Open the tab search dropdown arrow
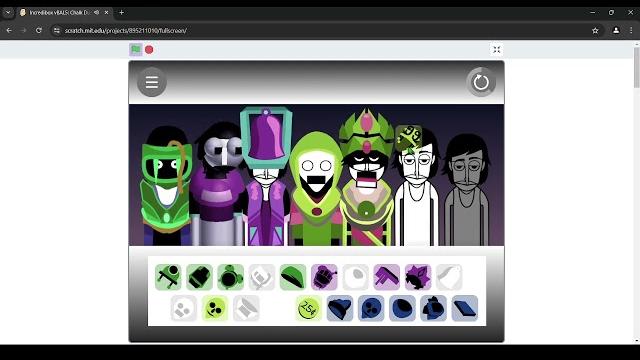This screenshot has height=360, width=640. [x=8, y=13]
